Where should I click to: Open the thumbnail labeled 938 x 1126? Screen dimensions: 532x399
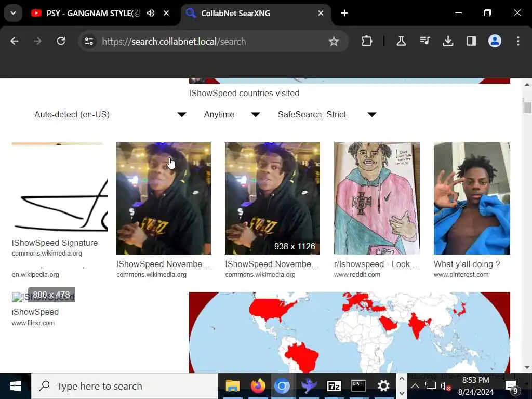tap(272, 198)
